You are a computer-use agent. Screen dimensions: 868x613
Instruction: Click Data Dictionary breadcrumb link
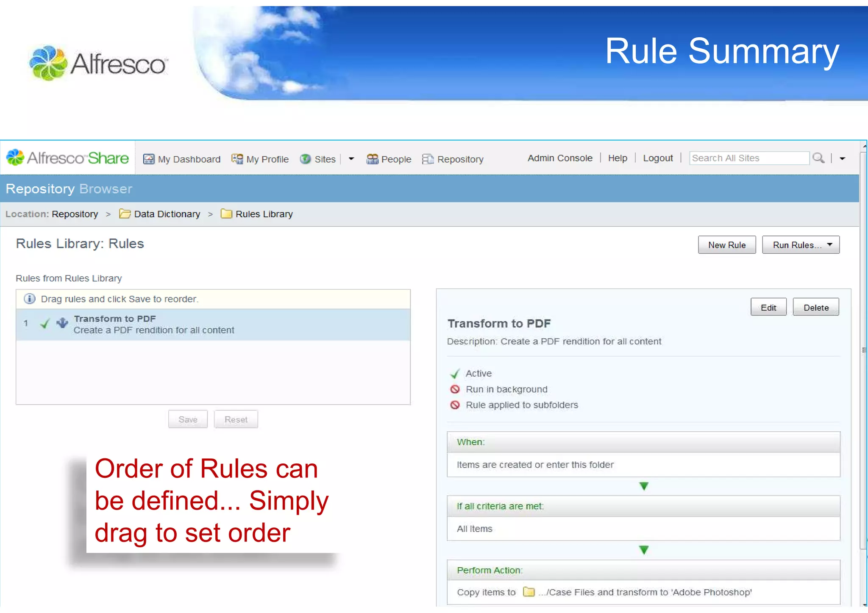tap(167, 214)
